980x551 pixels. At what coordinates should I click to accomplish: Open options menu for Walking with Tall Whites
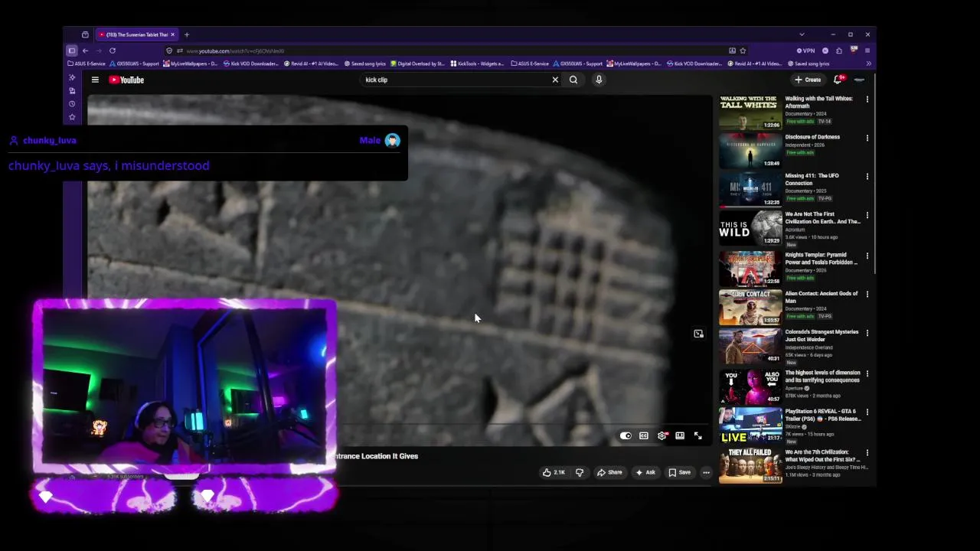[867, 99]
